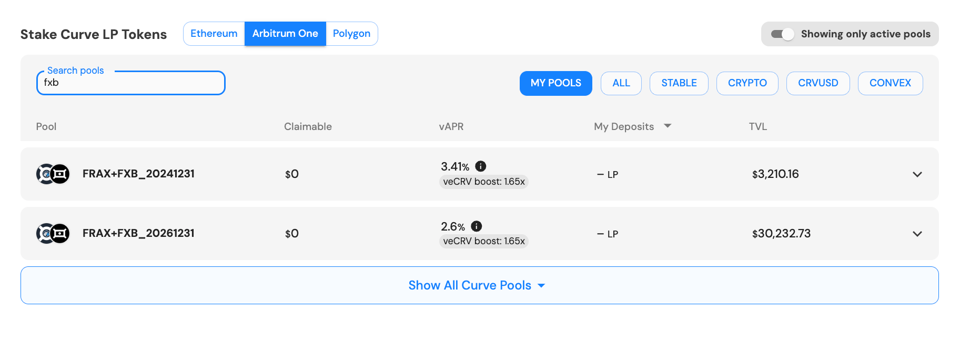This screenshot has height=339, width=980.
Task: Filter pools by ALL
Action: (621, 83)
